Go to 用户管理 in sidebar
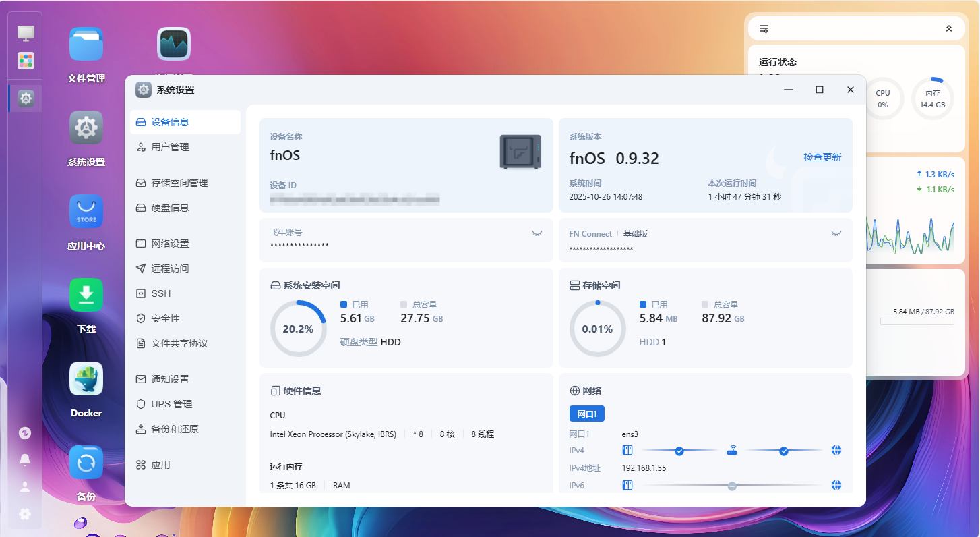Image resolution: width=980 pixels, height=537 pixels. point(170,147)
